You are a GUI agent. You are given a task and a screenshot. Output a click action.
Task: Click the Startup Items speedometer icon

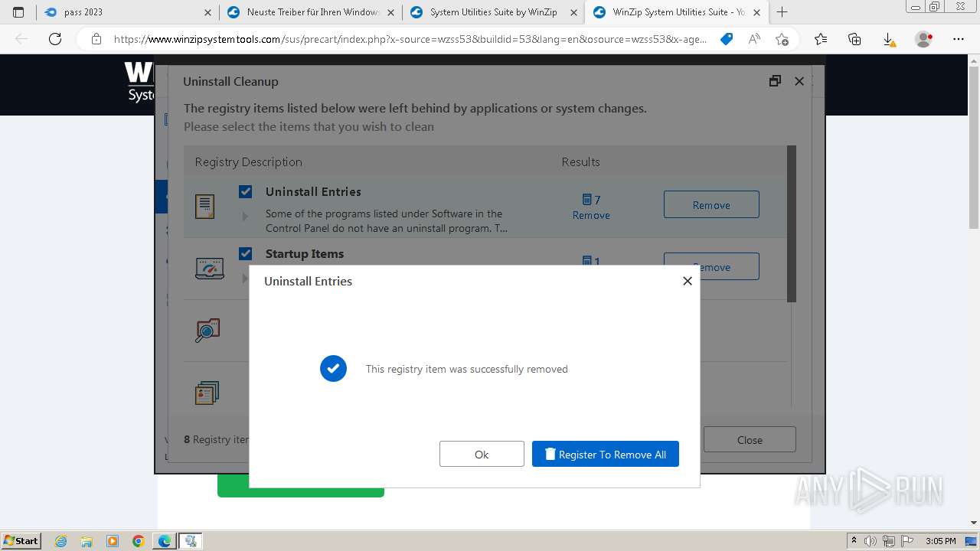(x=209, y=268)
